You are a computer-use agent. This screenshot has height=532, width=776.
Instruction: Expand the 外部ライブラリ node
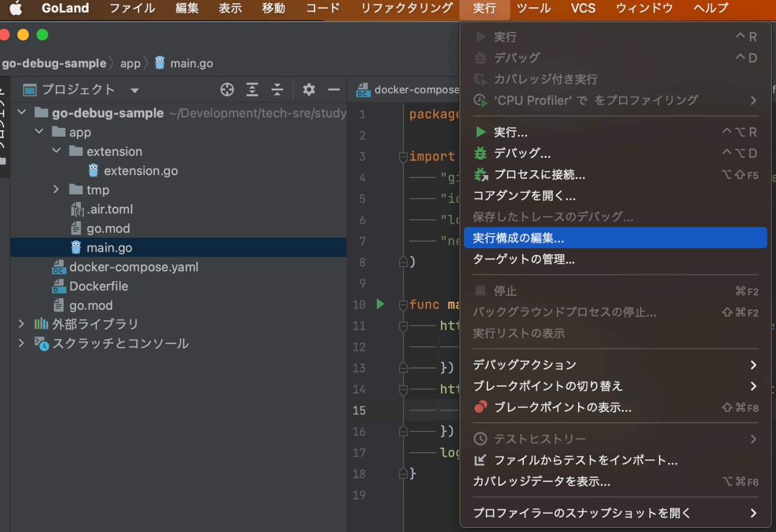click(x=22, y=324)
